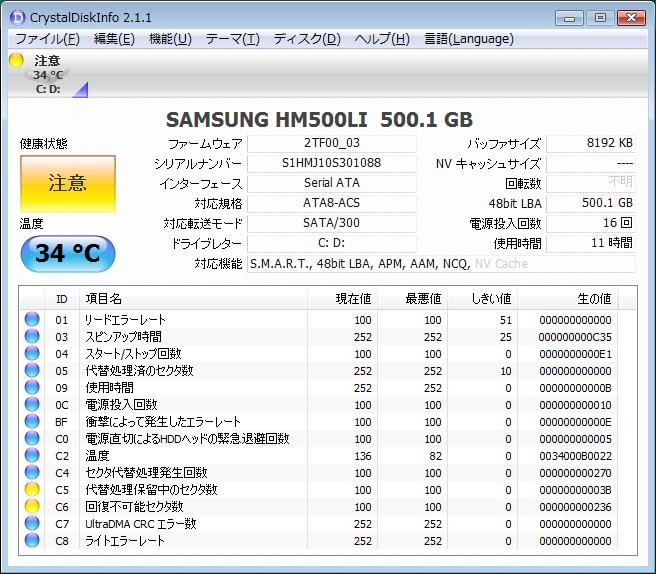Click status icon for 09 使用時間

32,387
